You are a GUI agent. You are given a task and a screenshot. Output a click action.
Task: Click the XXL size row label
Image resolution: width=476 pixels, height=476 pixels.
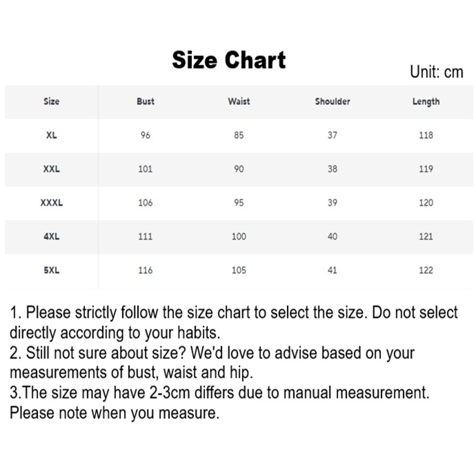[x=51, y=169]
